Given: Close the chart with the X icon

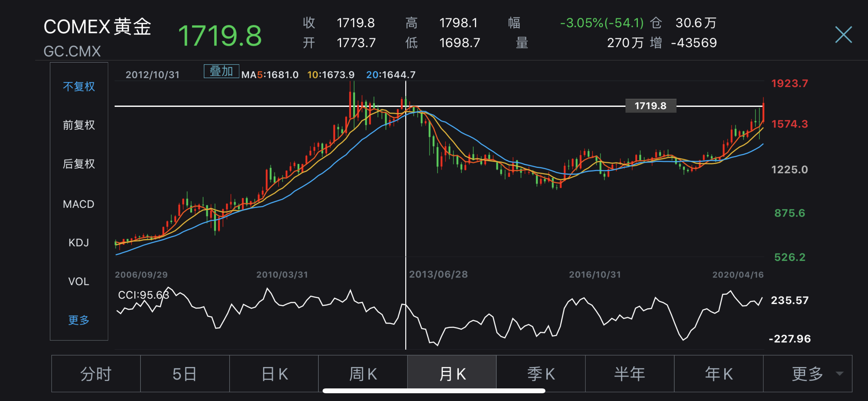Looking at the screenshot, I should (843, 35).
